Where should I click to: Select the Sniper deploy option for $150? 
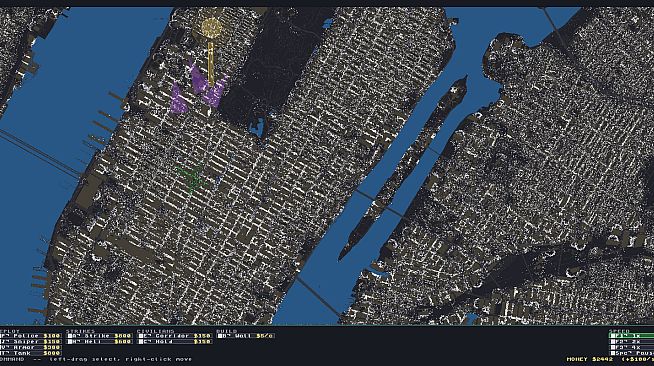(x=30, y=341)
